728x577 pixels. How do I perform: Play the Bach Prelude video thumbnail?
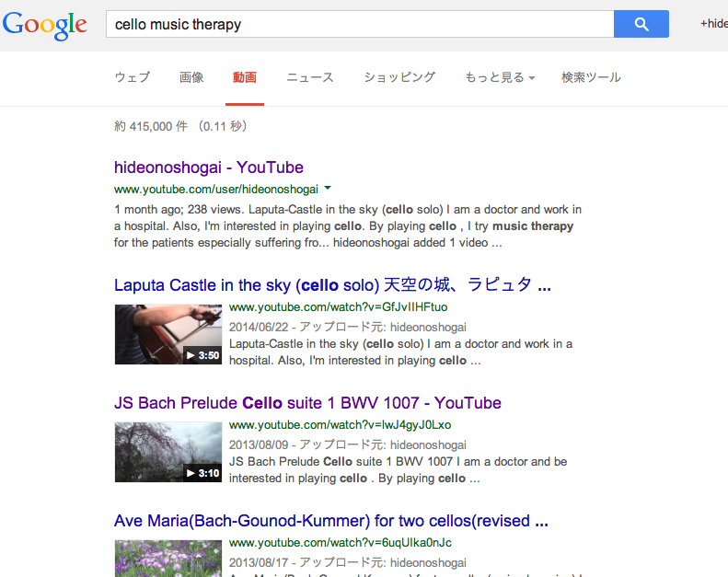[x=168, y=452]
